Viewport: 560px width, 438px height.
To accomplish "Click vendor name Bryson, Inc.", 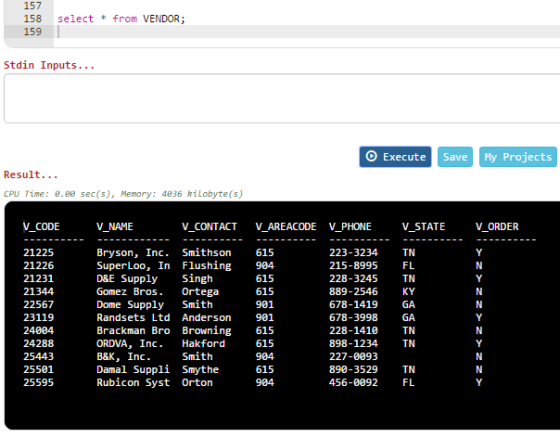I will click(x=133, y=253).
